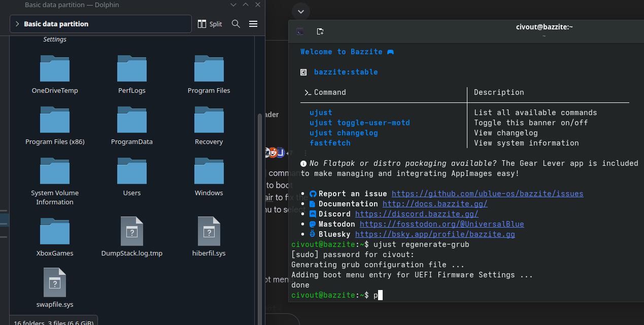
Task: Select the swapfile.sys file
Action: (x=55, y=282)
